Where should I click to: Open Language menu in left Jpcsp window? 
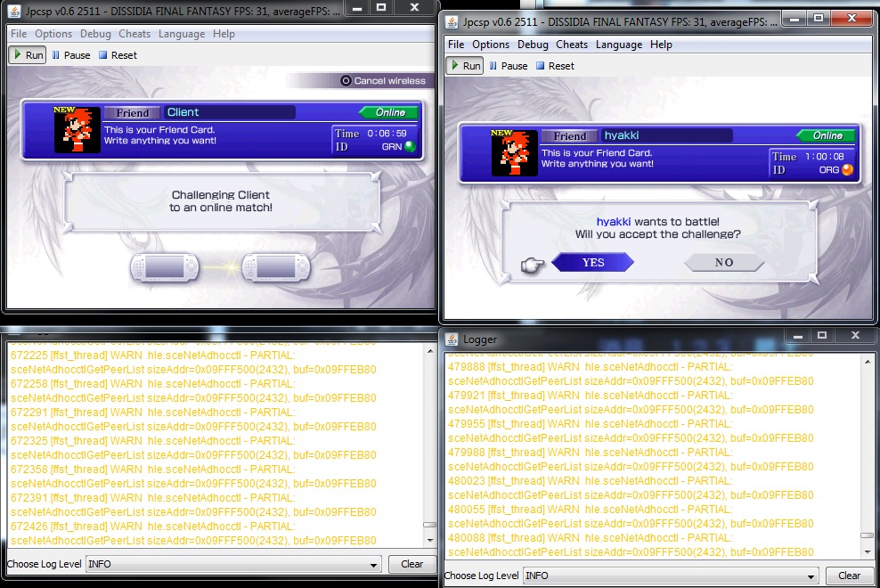[x=182, y=34]
